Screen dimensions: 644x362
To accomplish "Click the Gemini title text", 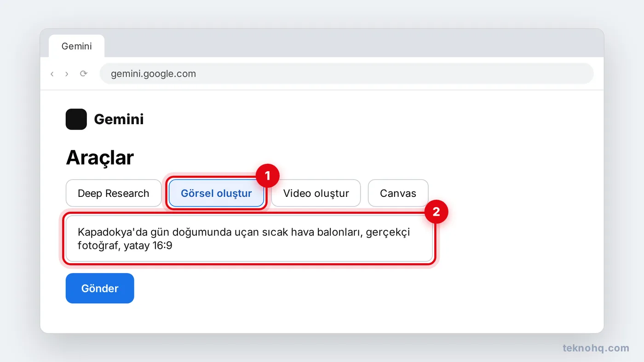I will (119, 119).
